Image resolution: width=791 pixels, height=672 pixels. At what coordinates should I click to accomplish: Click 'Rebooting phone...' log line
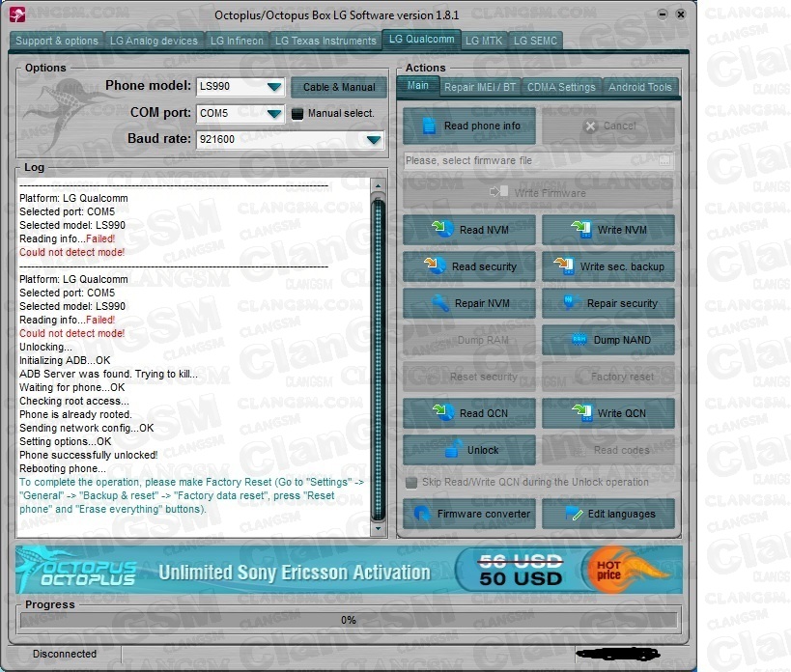63,468
